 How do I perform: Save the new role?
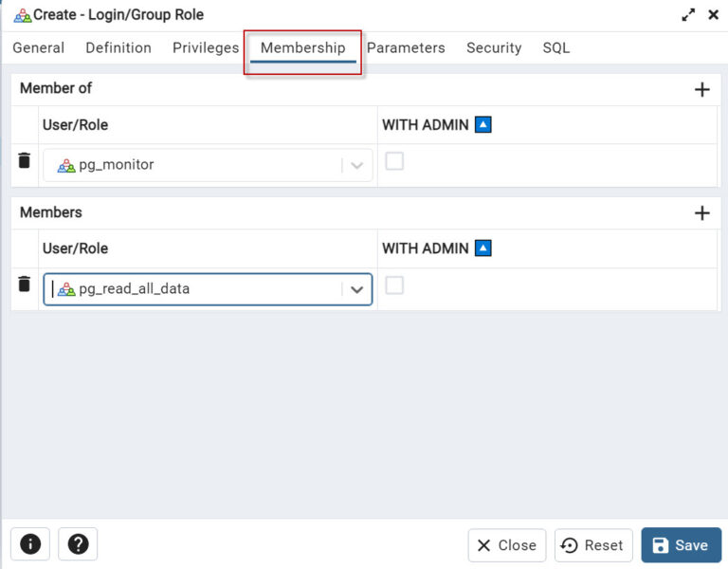click(x=682, y=545)
